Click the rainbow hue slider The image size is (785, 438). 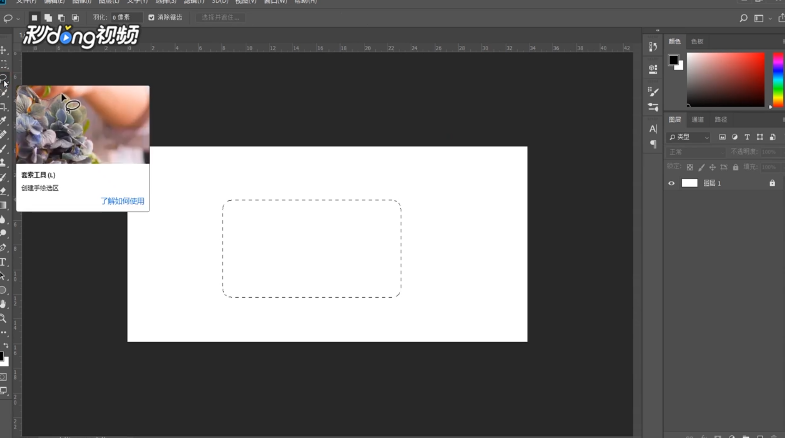(x=778, y=80)
